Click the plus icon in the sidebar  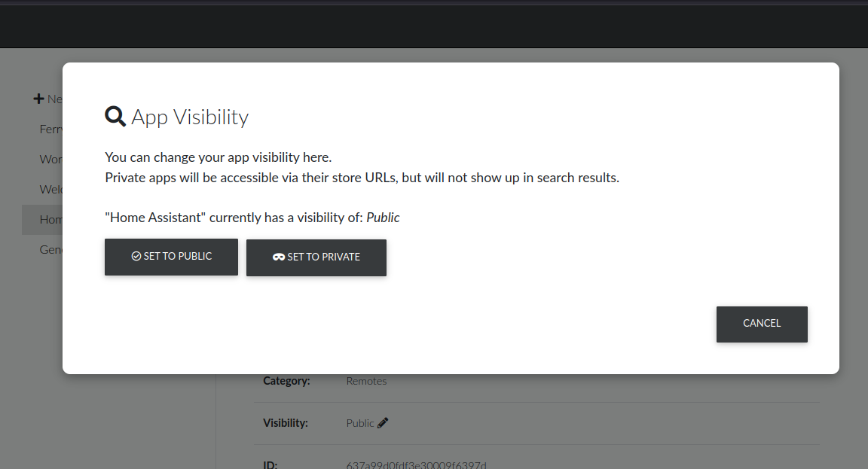[38, 99]
